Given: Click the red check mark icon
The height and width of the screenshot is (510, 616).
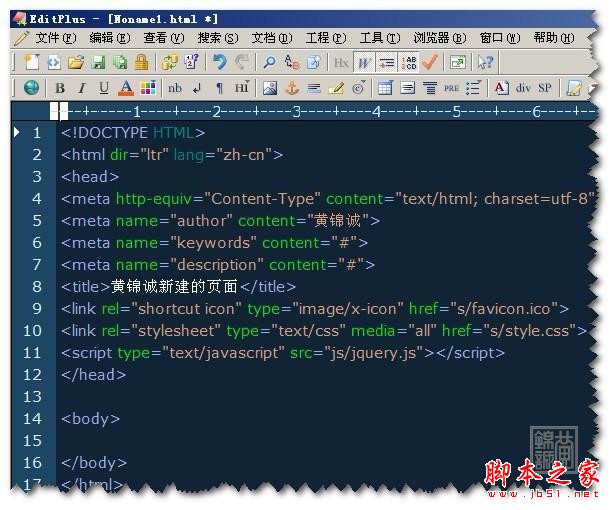Looking at the screenshot, I should pos(431,62).
